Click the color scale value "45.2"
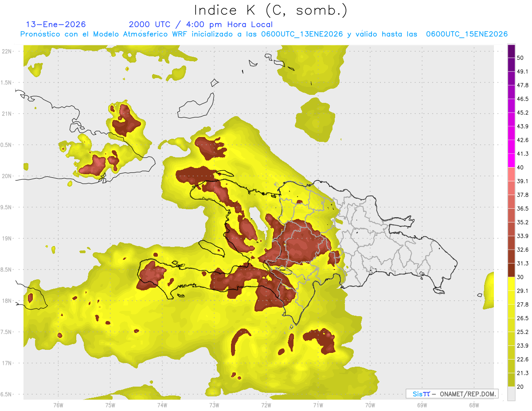 coord(523,113)
